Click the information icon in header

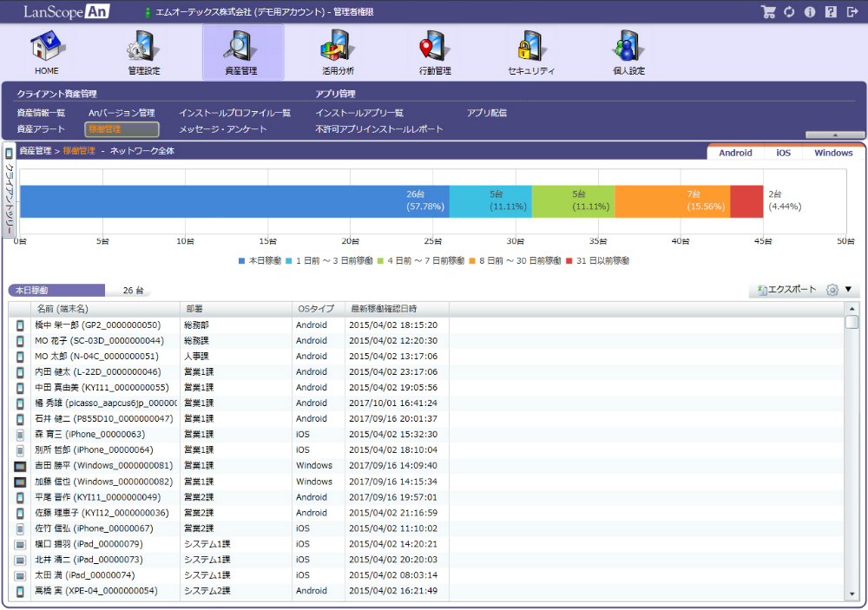809,12
